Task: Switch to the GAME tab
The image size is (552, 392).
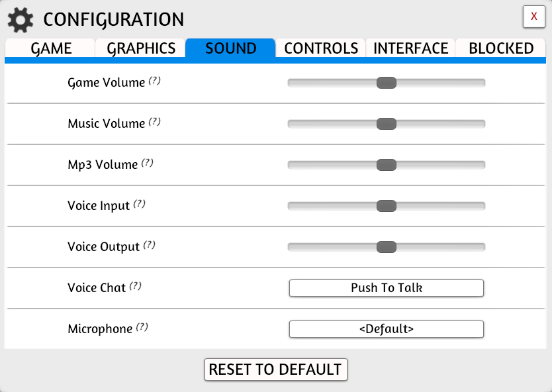Action: click(50, 48)
